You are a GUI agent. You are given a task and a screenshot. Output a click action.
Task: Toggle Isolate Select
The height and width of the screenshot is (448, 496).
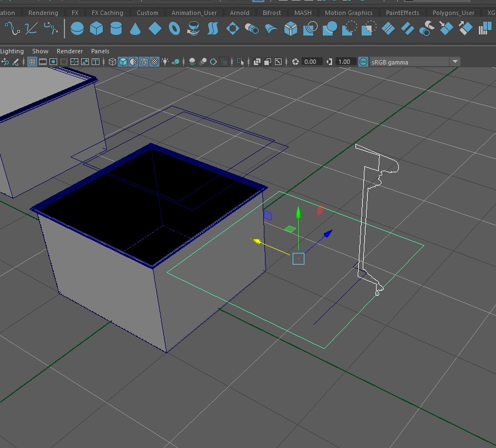[241, 62]
